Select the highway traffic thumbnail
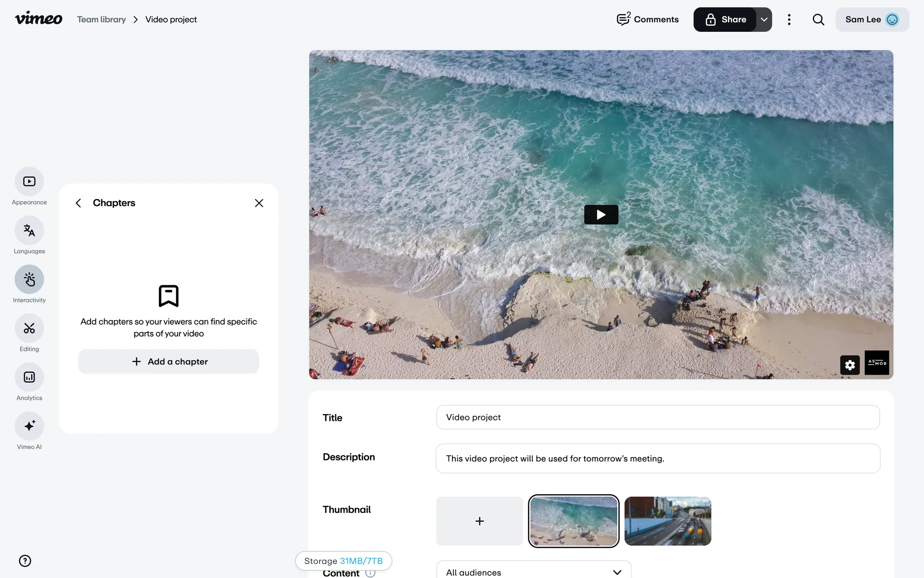 667,521
